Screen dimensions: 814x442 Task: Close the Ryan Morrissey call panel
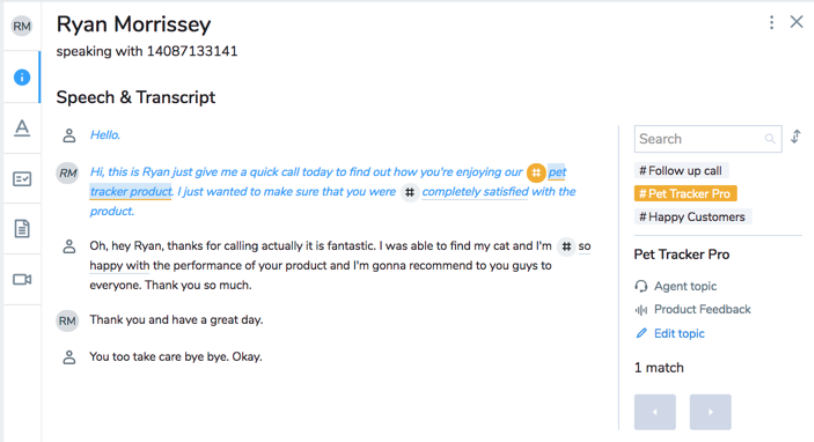pos(796,22)
